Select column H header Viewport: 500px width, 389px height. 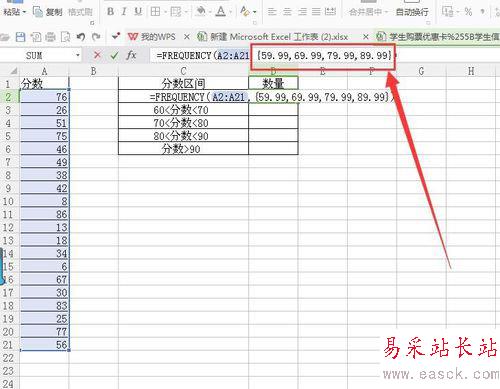(x=471, y=71)
